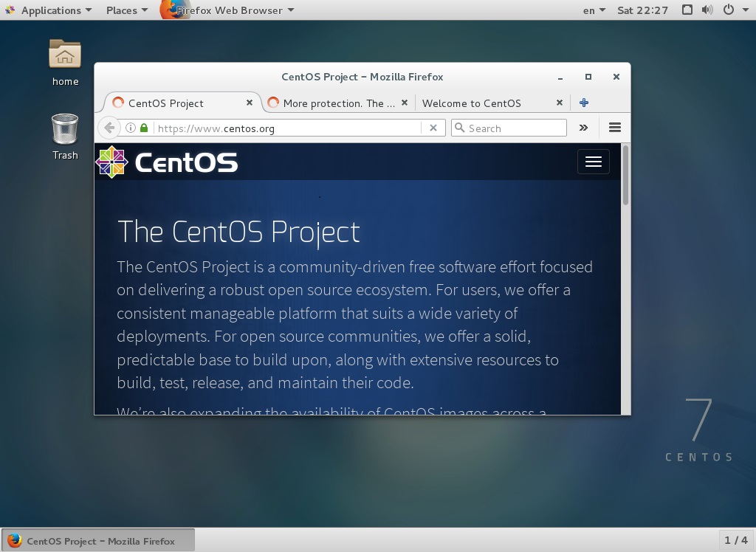
Task: Open the Places menu
Action: (x=127, y=10)
